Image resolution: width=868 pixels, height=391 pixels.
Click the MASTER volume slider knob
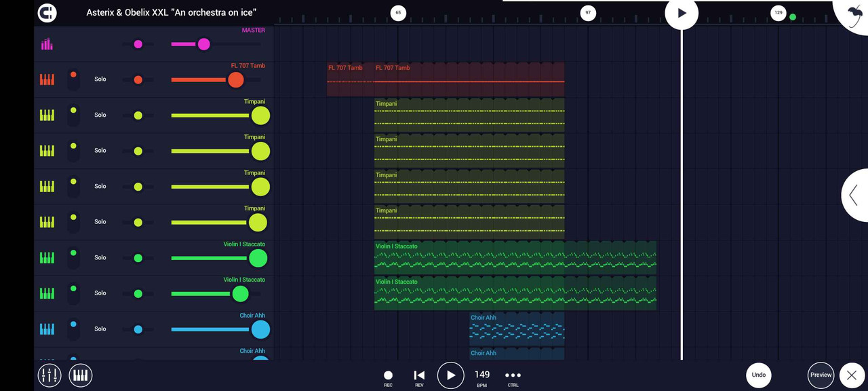pyautogui.click(x=203, y=44)
